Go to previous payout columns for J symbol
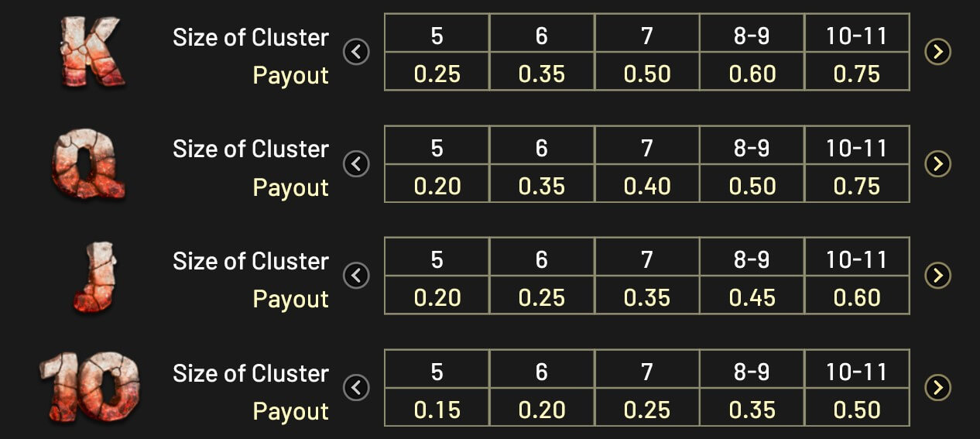980x439 pixels. 356,276
